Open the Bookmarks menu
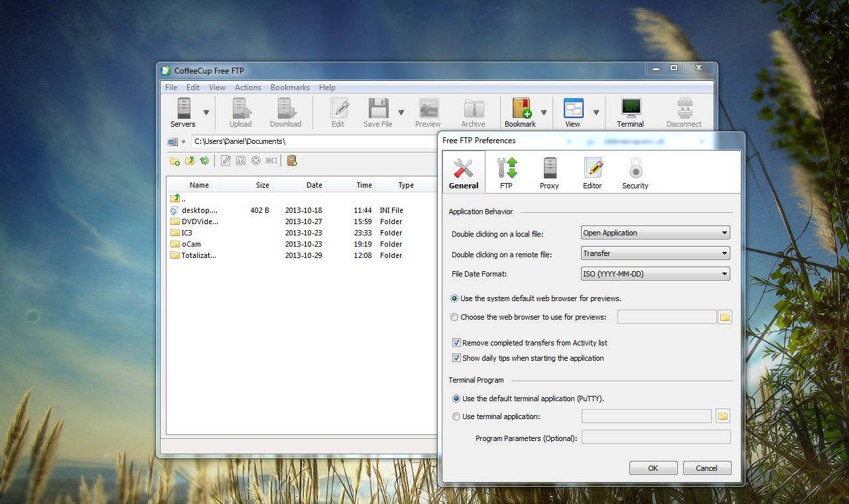 [x=290, y=88]
